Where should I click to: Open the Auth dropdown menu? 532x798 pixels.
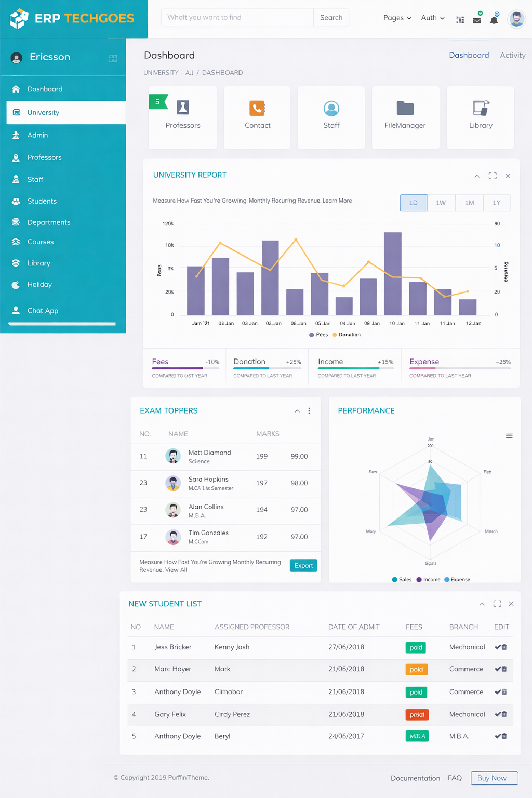(x=432, y=18)
